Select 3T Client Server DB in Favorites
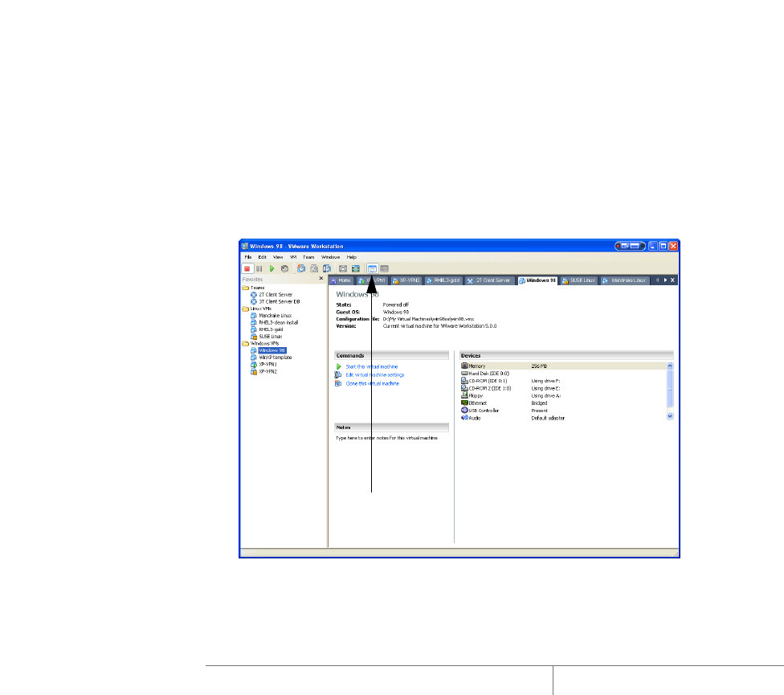 275,301
